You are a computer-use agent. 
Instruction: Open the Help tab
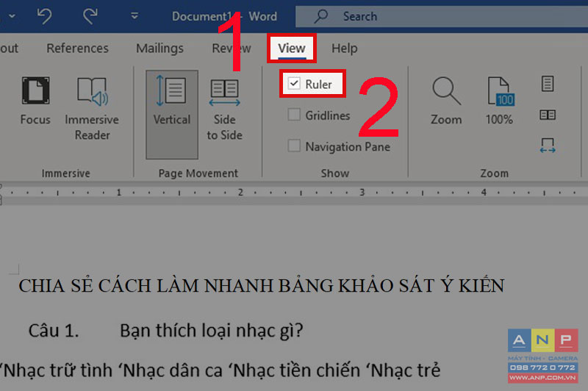point(344,48)
